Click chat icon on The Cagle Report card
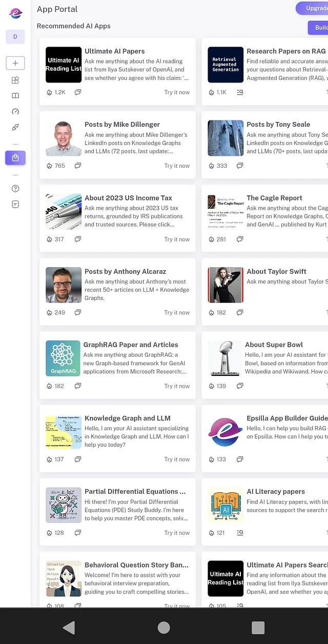This screenshot has width=328, height=644. (x=240, y=239)
